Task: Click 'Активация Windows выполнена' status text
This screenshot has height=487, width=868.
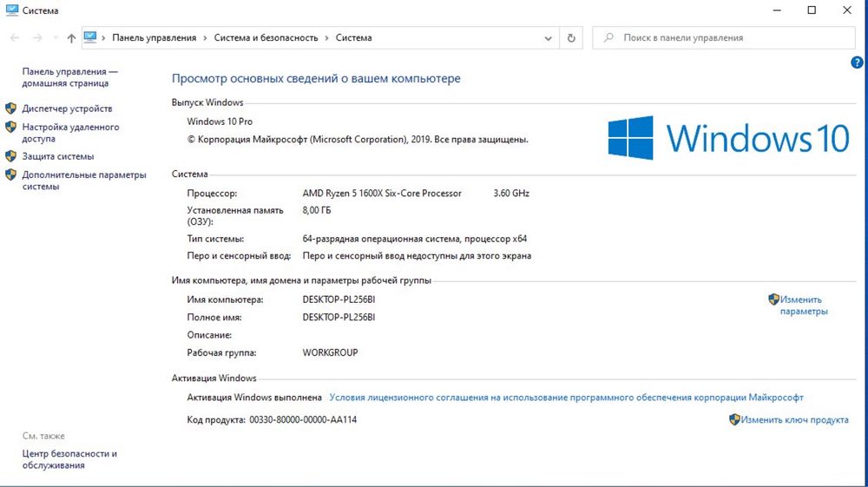Action: (254, 398)
